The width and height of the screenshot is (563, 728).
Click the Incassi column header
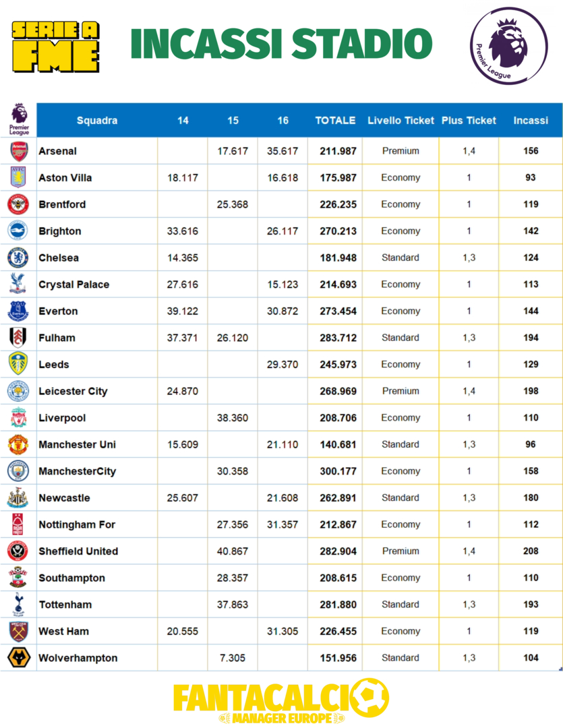coord(531,121)
